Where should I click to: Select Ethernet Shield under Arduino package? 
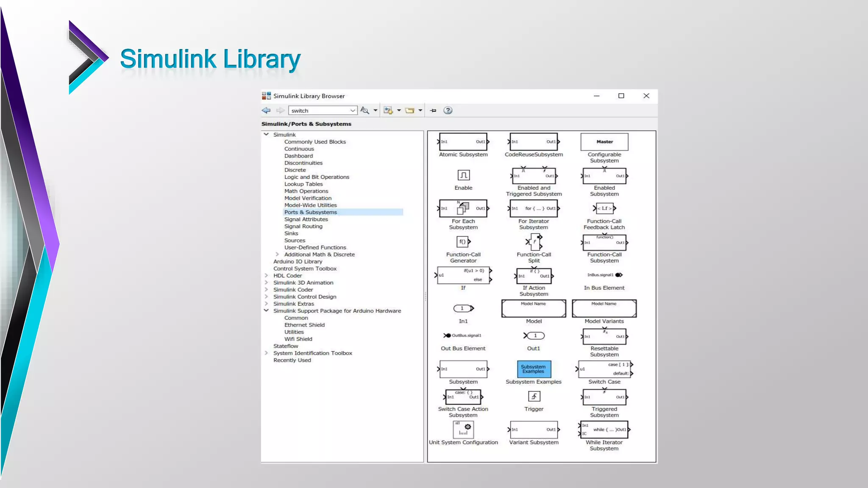pyautogui.click(x=304, y=325)
